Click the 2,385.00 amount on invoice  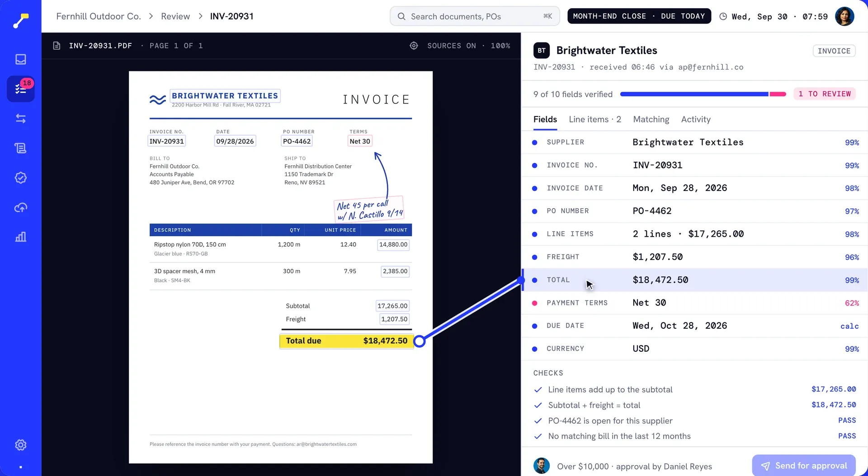pyautogui.click(x=395, y=271)
